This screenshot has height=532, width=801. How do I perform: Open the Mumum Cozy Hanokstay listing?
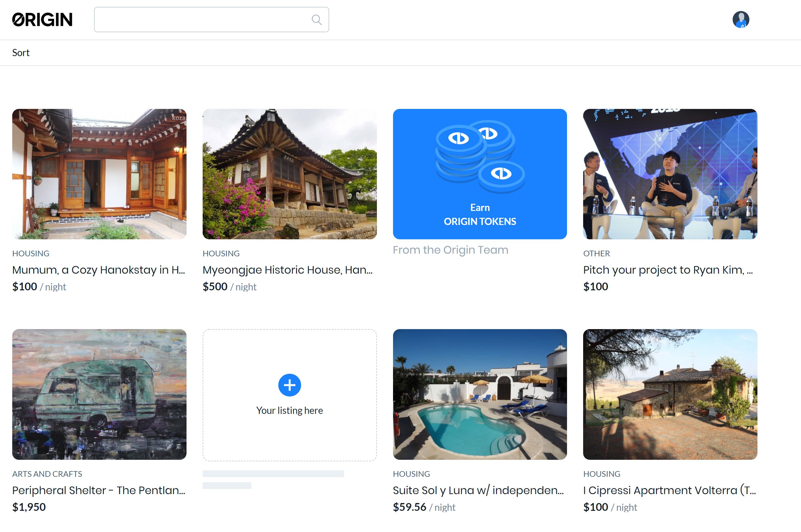[99, 174]
